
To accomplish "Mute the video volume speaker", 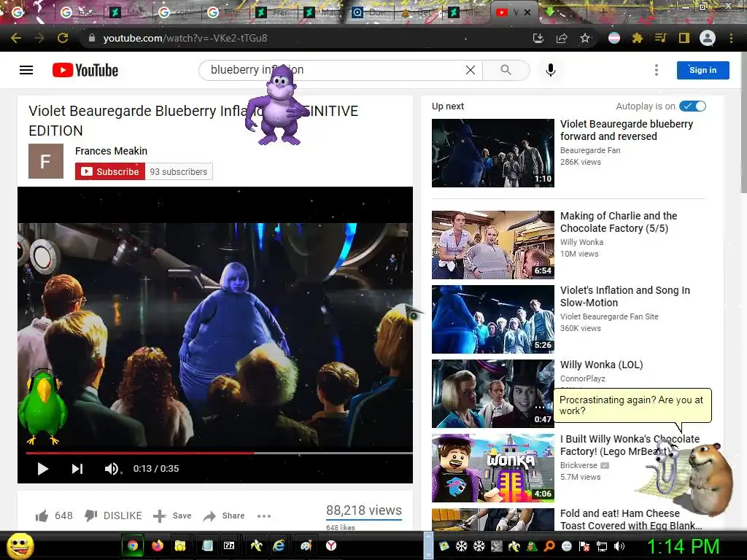I will point(112,469).
